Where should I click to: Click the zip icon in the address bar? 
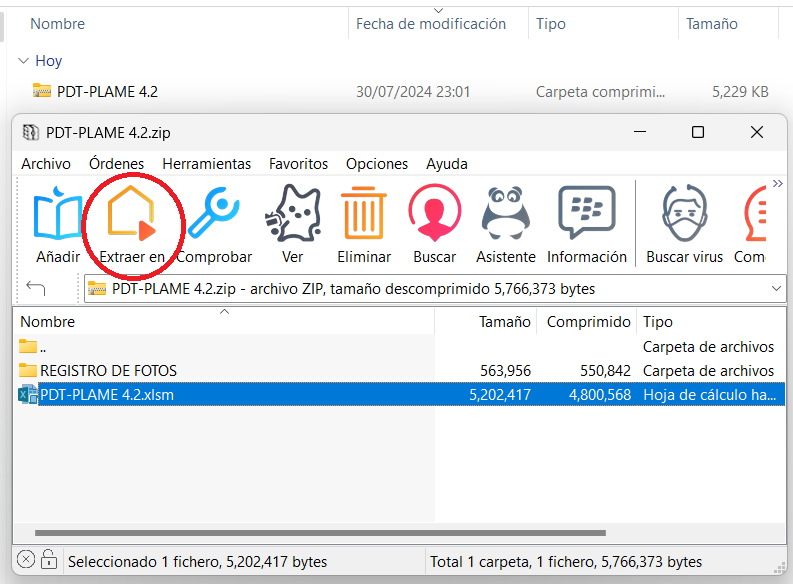point(97,288)
